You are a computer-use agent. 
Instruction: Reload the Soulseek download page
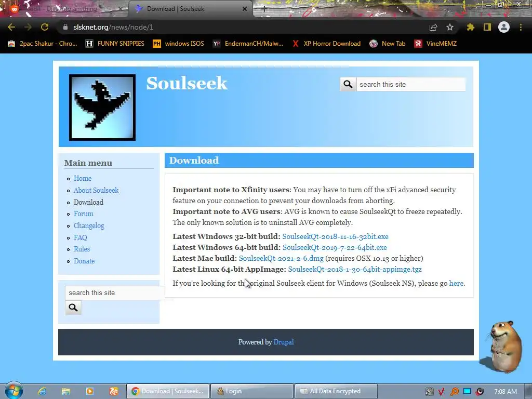click(x=45, y=27)
